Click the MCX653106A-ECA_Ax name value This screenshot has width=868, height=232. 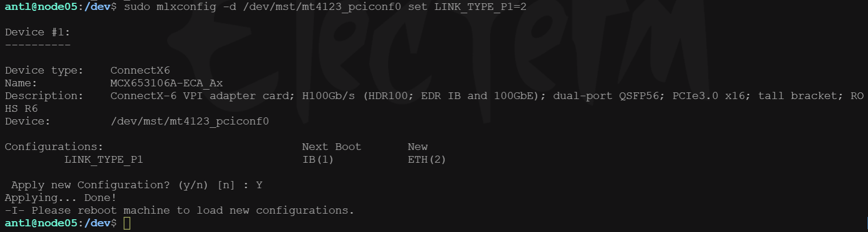coord(166,83)
